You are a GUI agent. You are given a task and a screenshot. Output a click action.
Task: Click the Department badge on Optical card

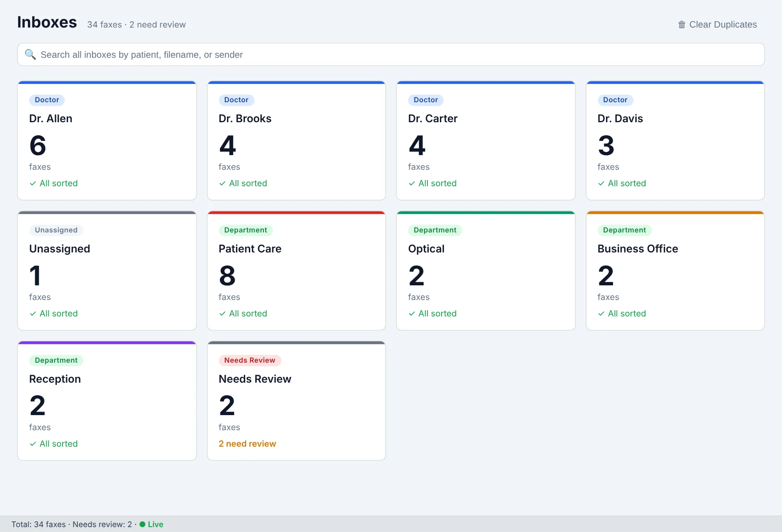point(435,230)
